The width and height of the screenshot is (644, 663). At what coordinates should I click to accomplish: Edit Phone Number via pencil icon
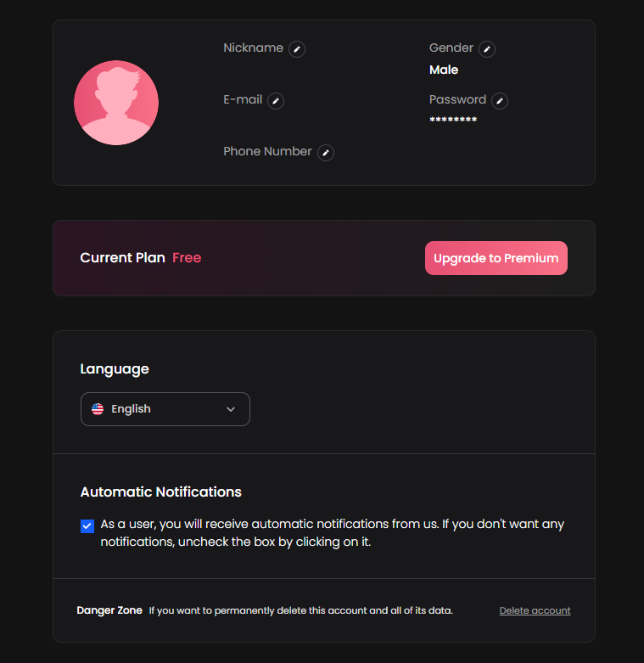pos(325,153)
